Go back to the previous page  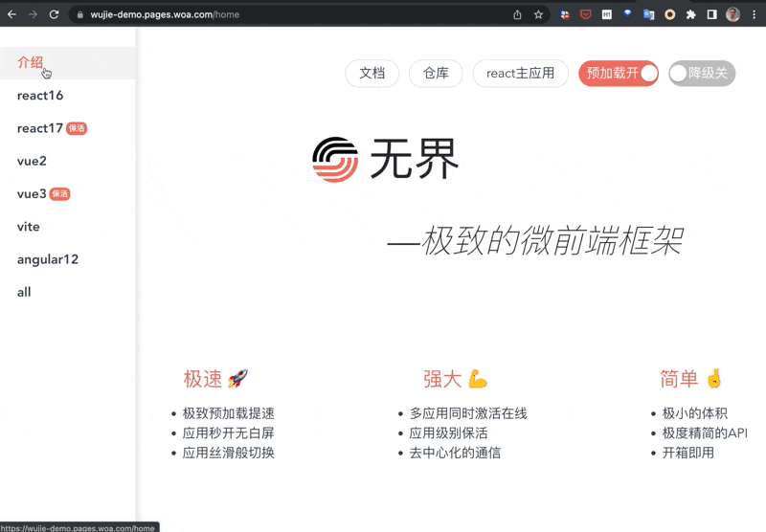point(11,14)
